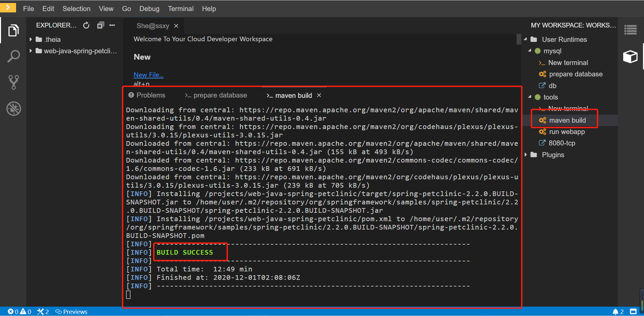
Task: Click the 8080-tcp external link icon
Action: click(542, 143)
